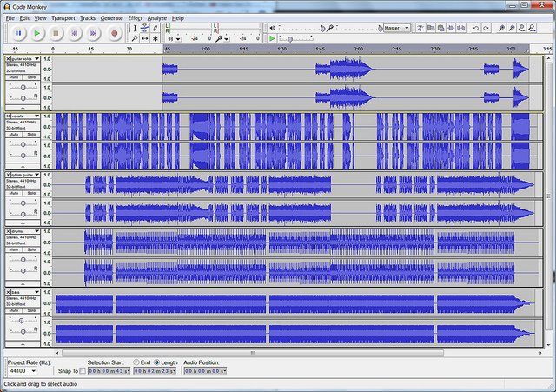The image size is (556, 392).
Task: Click the vocals track gain slider
Action: (x=23, y=143)
